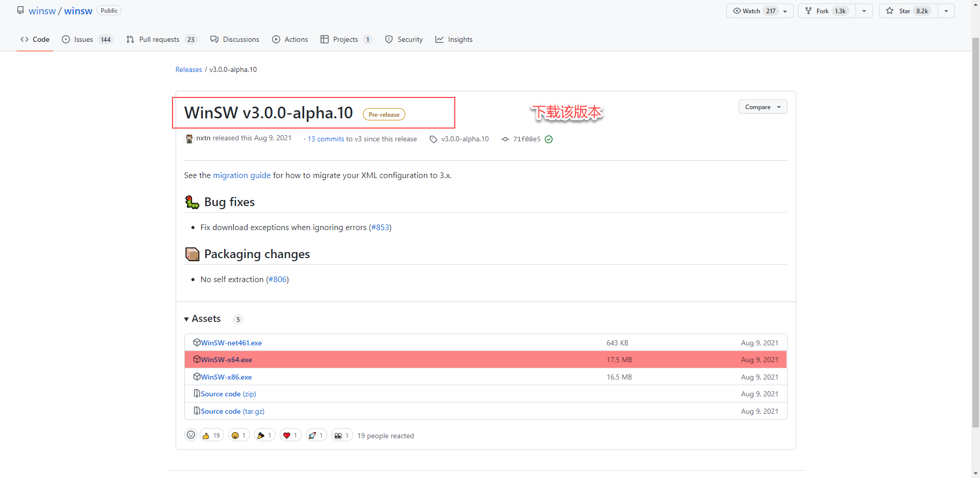Toggle the rocket reaction
This screenshot has height=478, width=980.
click(x=316, y=435)
